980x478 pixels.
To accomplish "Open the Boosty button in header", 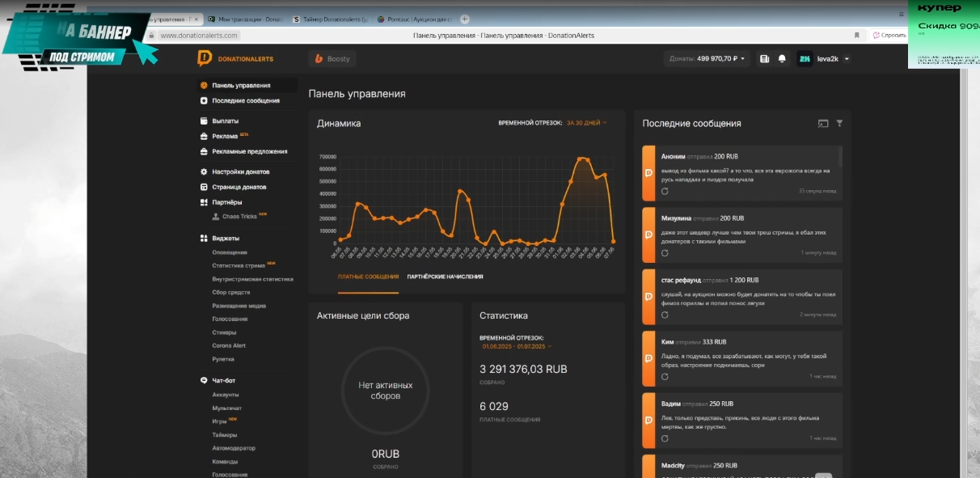I will click(332, 58).
